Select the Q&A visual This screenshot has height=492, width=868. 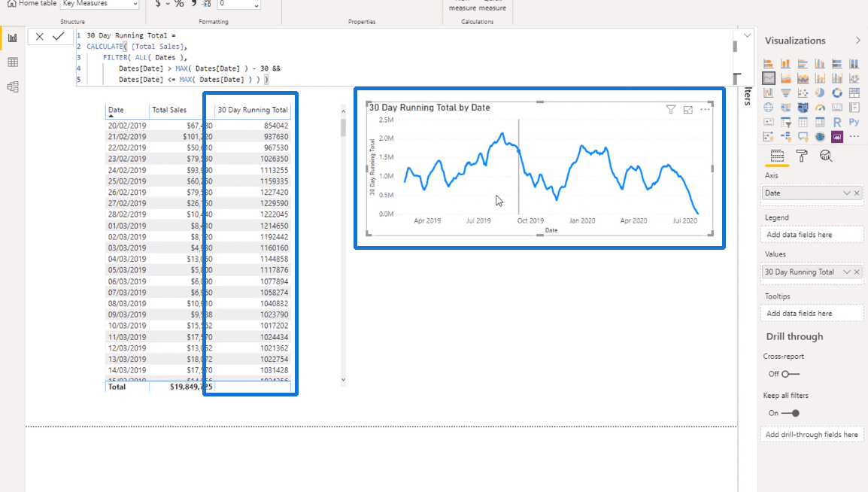(x=803, y=136)
